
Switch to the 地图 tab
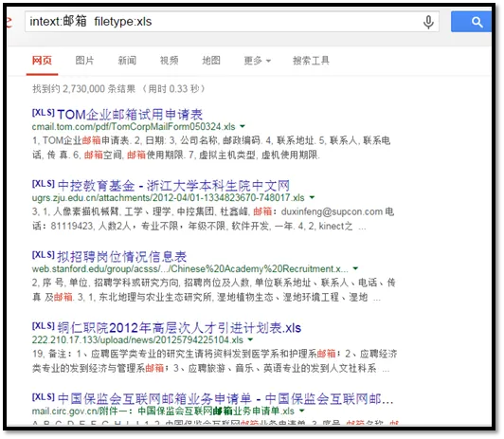(x=211, y=60)
